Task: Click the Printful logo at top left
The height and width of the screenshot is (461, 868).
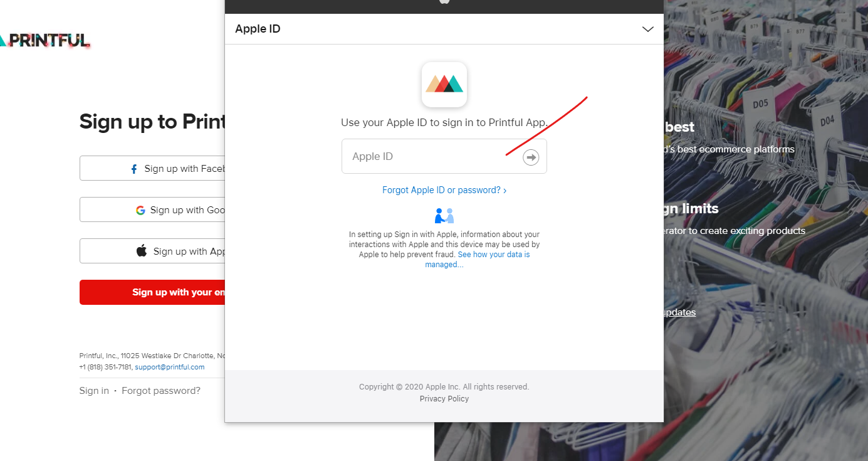Action: pyautogui.click(x=45, y=41)
